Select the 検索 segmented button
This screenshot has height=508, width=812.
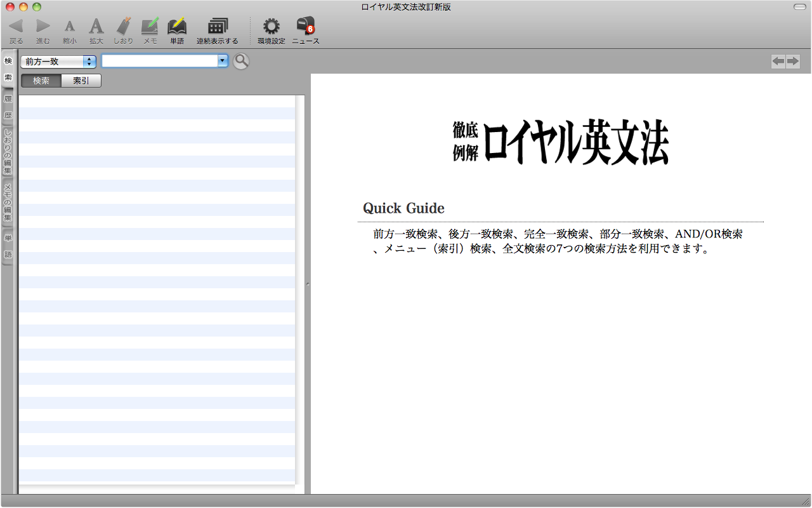click(x=41, y=81)
